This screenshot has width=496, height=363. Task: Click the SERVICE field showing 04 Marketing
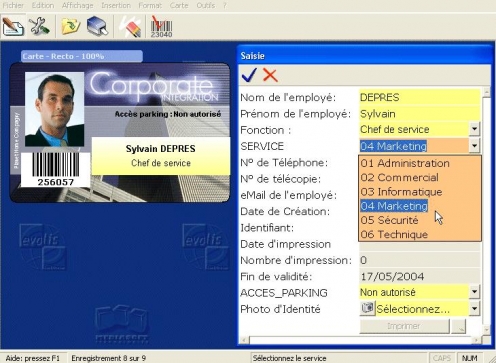pyautogui.click(x=414, y=146)
